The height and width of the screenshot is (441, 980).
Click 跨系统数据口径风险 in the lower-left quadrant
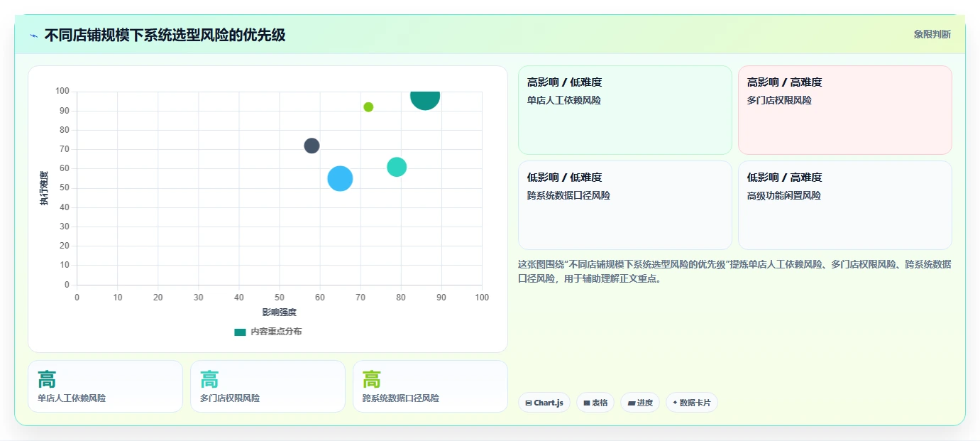[x=568, y=195]
